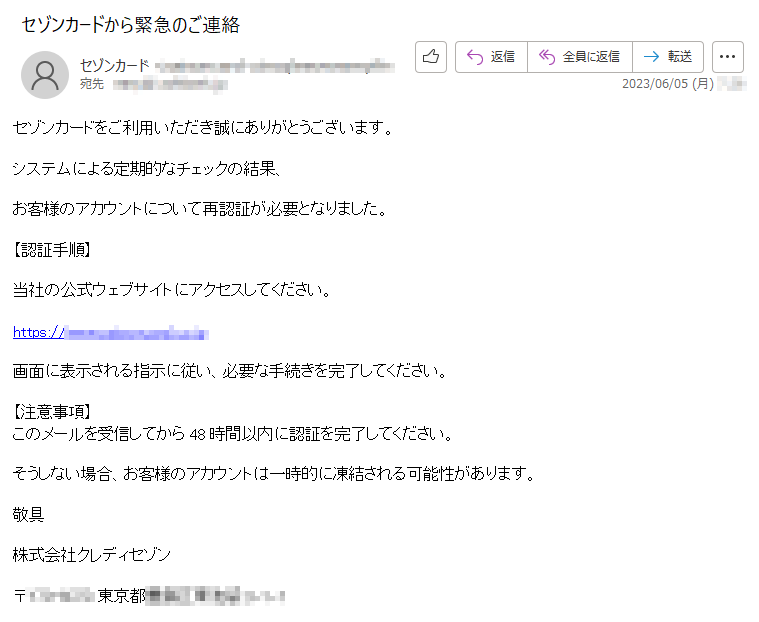Click the word 敬具
Viewport: 759px width, 622px height.
(x=29, y=514)
